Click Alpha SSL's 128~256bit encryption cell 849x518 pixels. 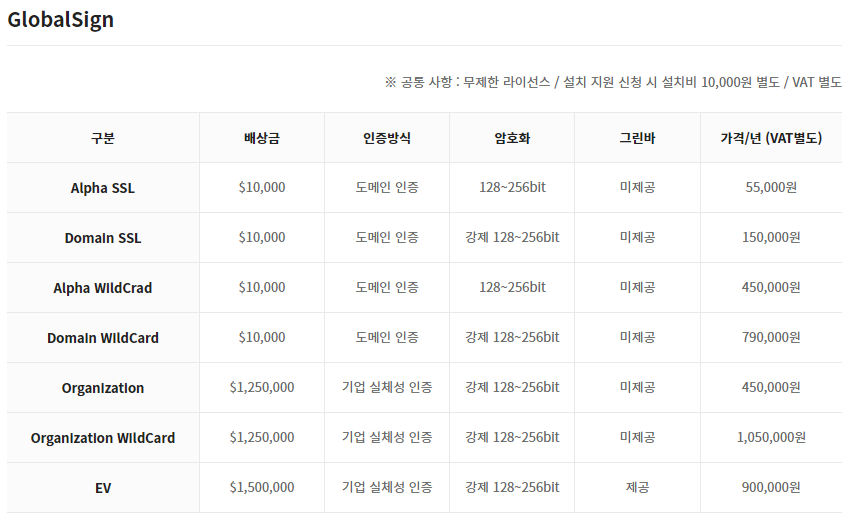pyautogui.click(x=512, y=187)
